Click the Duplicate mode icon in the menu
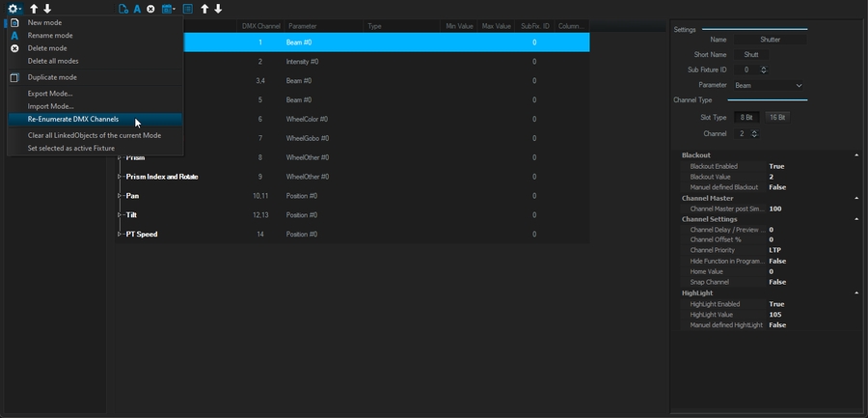 coord(14,77)
